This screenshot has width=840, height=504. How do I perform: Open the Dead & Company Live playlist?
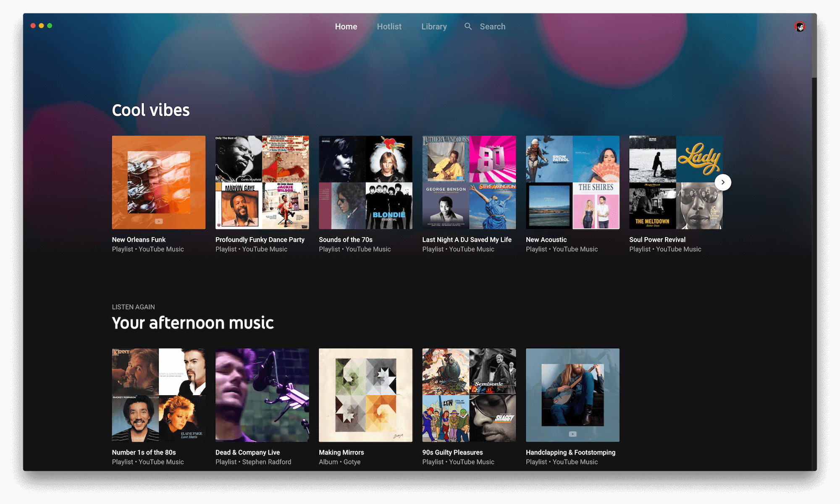(x=247, y=452)
